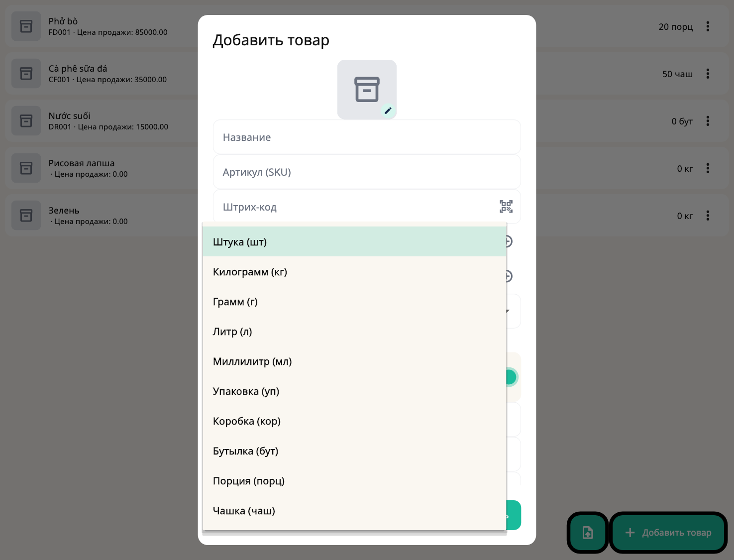Click the import file upload button

click(588, 533)
